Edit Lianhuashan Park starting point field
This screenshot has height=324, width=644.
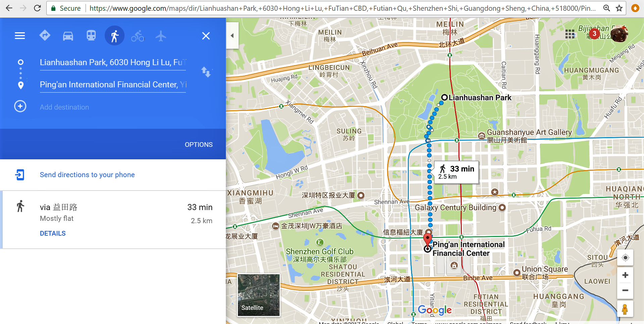click(x=113, y=63)
